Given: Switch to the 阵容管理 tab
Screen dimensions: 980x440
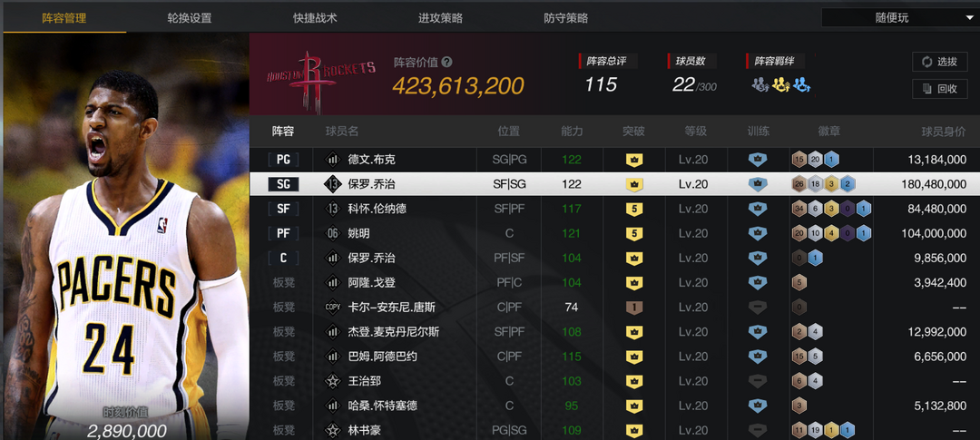Looking at the screenshot, I should coord(64,17).
